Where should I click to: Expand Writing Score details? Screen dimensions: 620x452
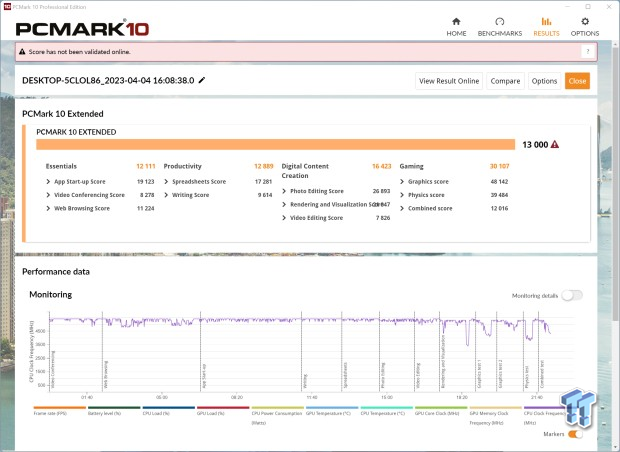click(x=166, y=195)
